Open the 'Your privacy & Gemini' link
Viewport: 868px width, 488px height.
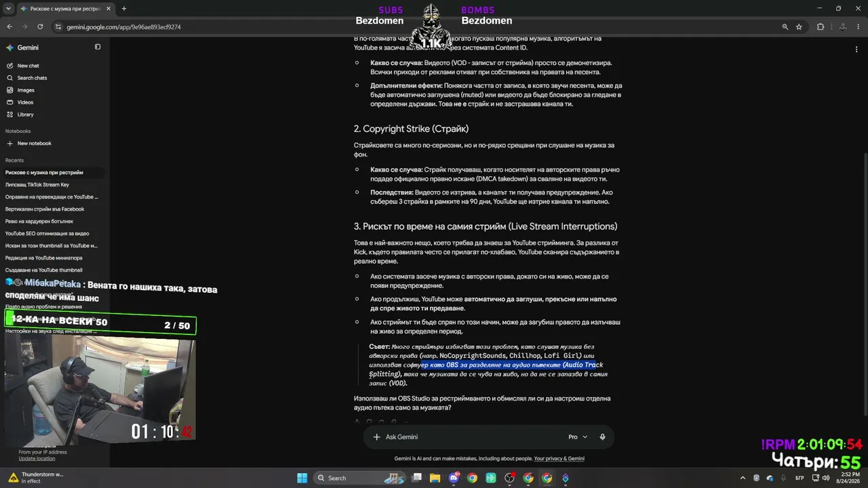pyautogui.click(x=559, y=459)
